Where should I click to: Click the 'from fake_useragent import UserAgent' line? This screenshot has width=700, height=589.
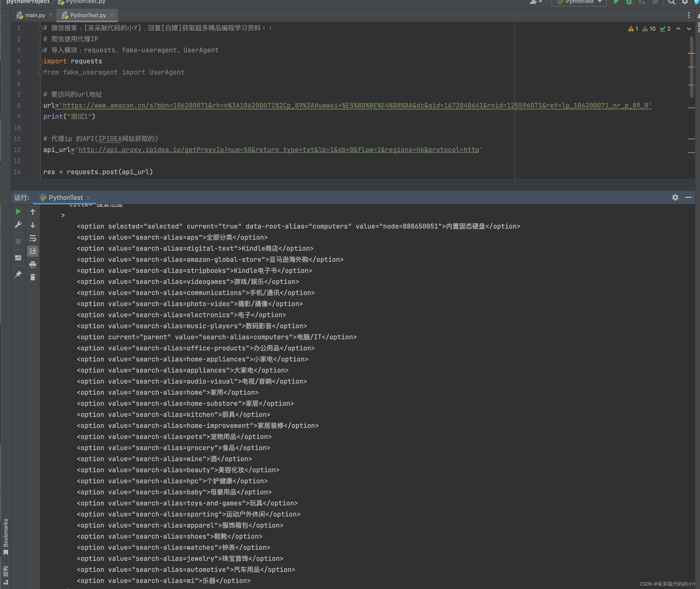point(114,72)
